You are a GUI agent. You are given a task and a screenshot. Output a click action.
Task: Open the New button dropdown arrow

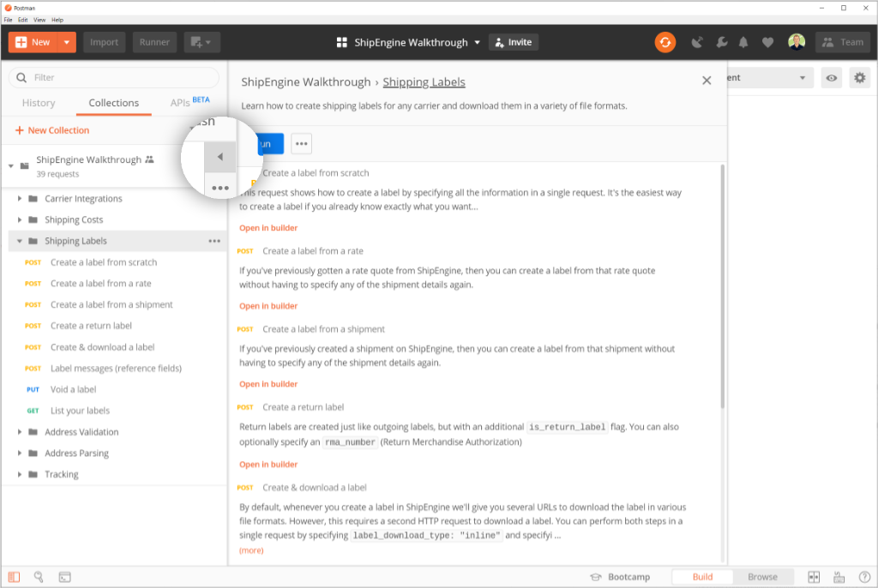(68, 42)
